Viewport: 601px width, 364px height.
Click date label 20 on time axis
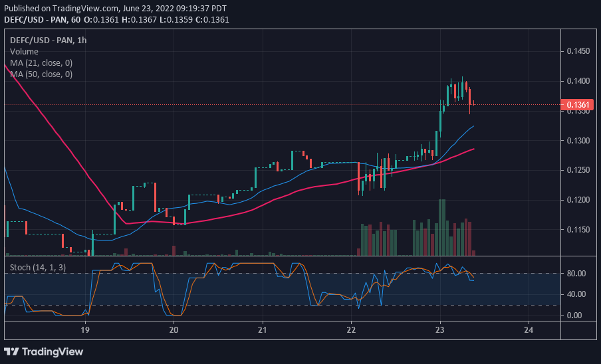point(174,329)
